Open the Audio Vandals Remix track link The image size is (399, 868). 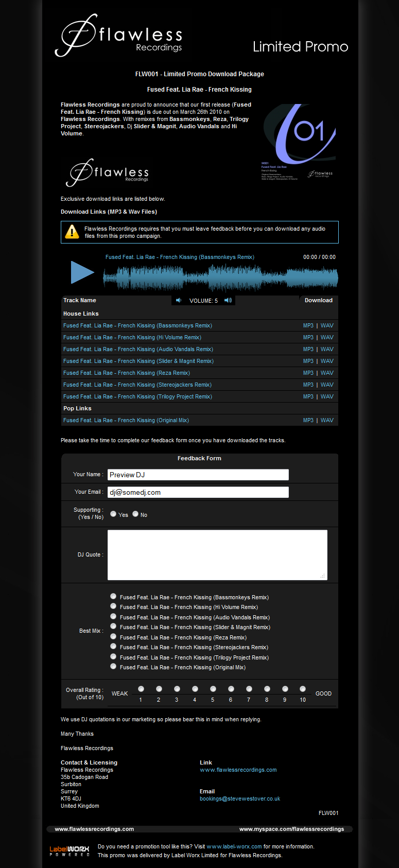click(138, 349)
